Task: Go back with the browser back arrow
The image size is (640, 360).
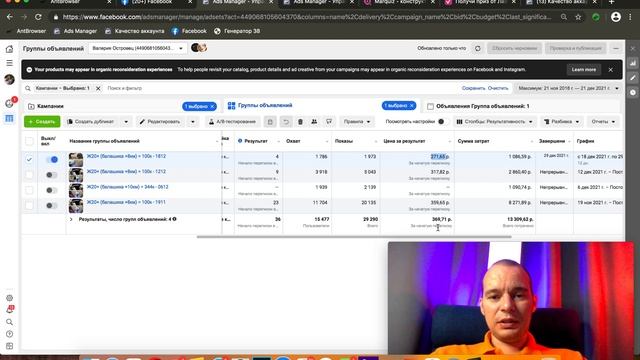Action: tap(9, 17)
